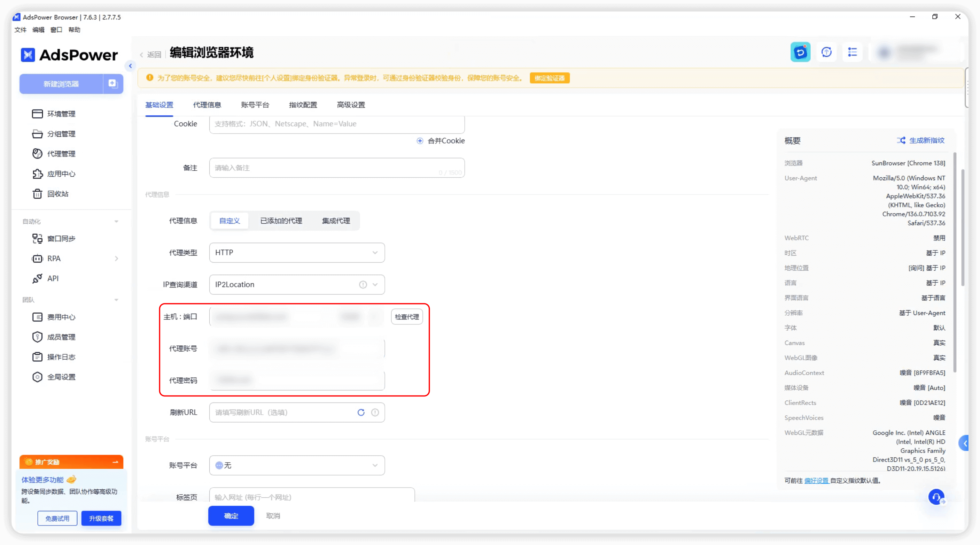Switch to the 指纹配置 tab
The image size is (980, 545).
tap(303, 104)
